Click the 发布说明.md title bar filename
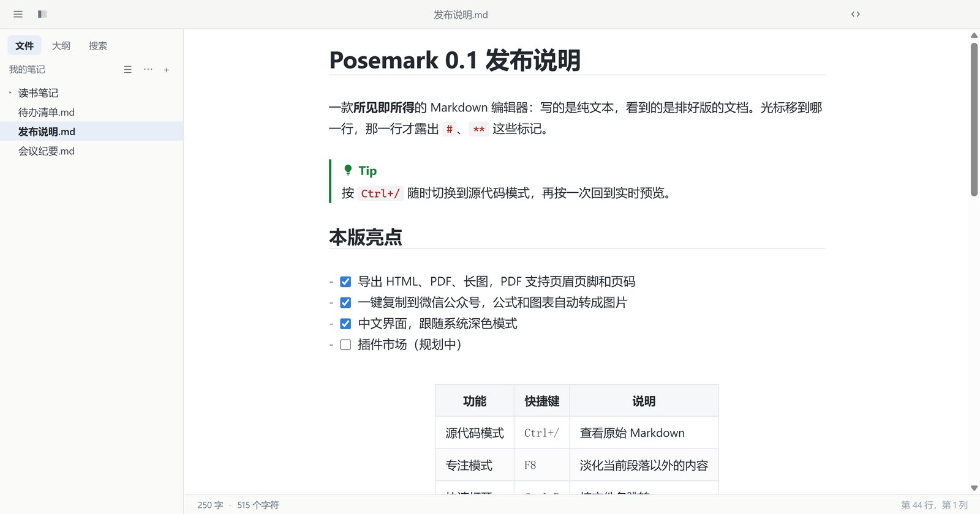The height and width of the screenshot is (514, 980). point(461,15)
